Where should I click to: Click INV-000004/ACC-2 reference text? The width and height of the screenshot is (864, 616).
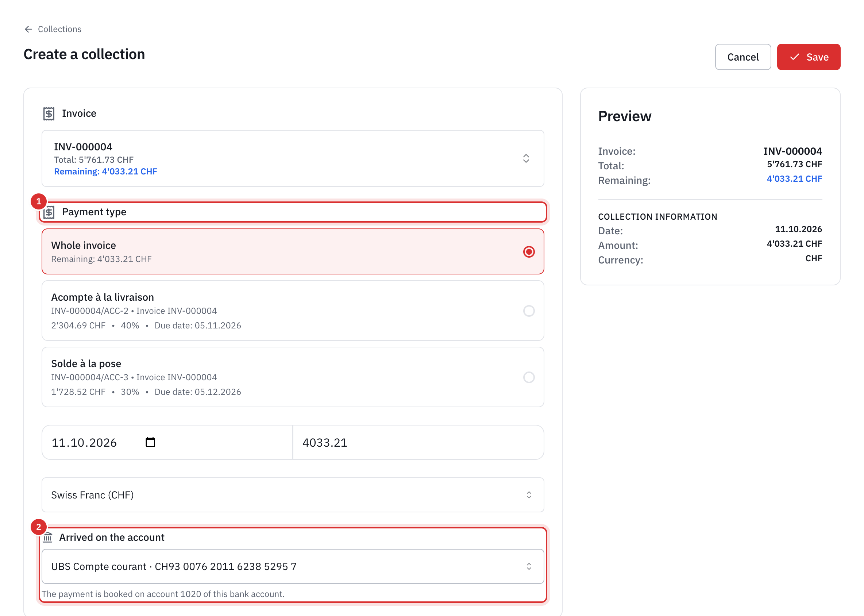click(90, 311)
